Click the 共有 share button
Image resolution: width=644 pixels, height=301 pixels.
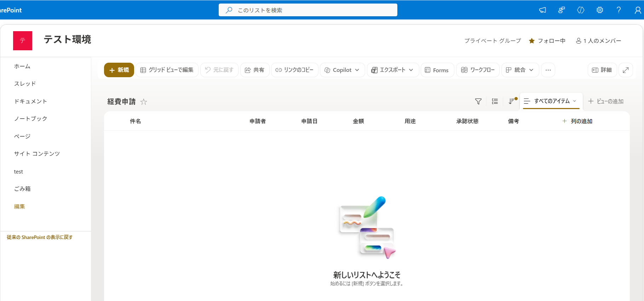(x=255, y=70)
